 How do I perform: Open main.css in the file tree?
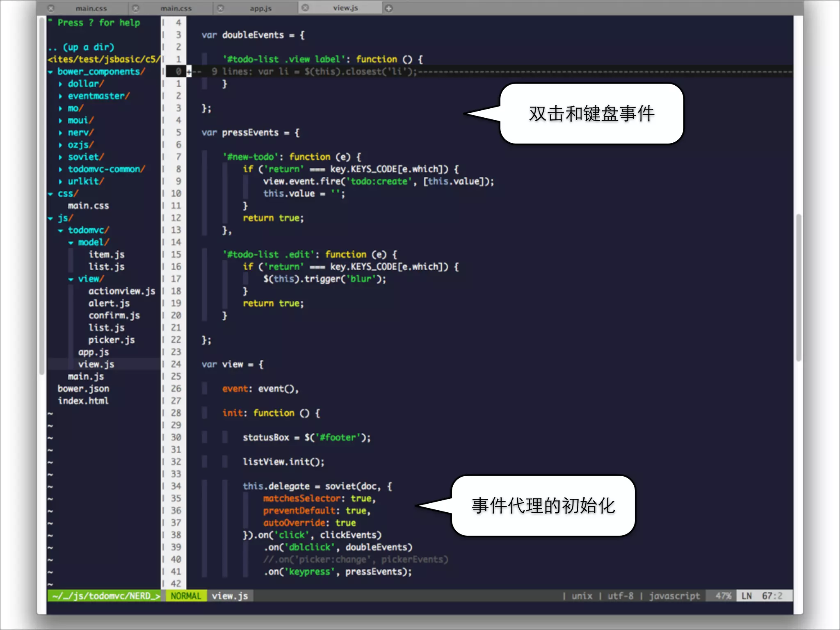pos(88,205)
